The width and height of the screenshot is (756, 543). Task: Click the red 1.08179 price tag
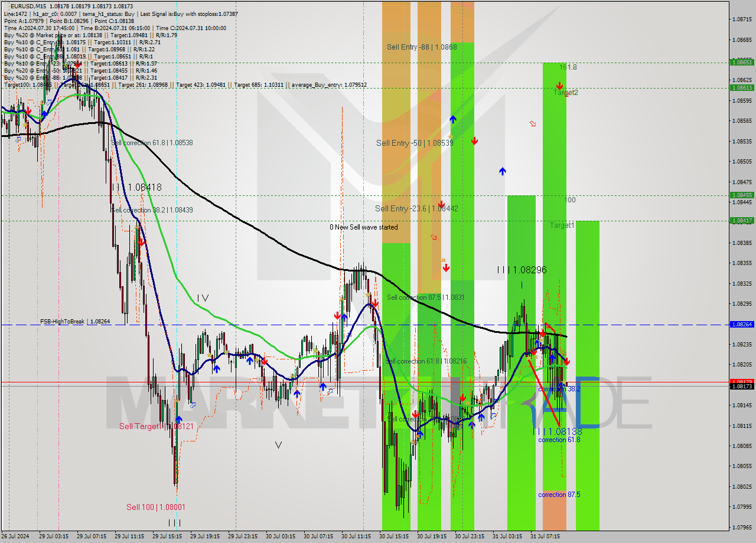pyautogui.click(x=742, y=381)
